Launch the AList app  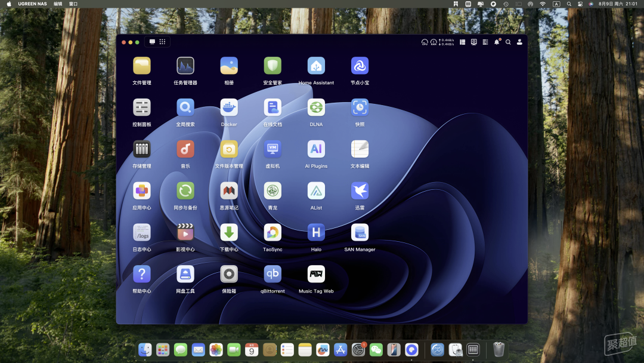point(316,190)
